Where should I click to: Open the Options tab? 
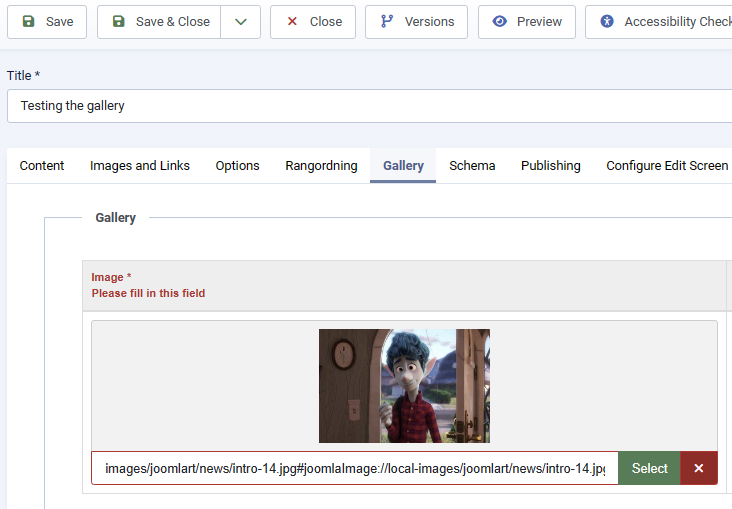click(x=237, y=166)
